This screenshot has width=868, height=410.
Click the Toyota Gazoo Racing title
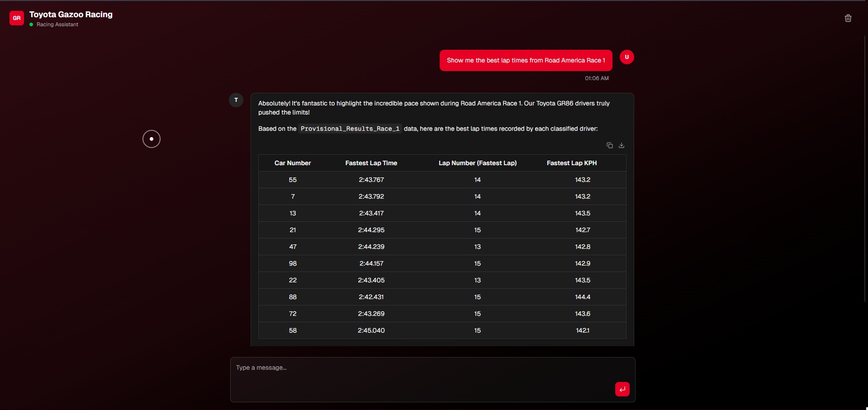(71, 14)
